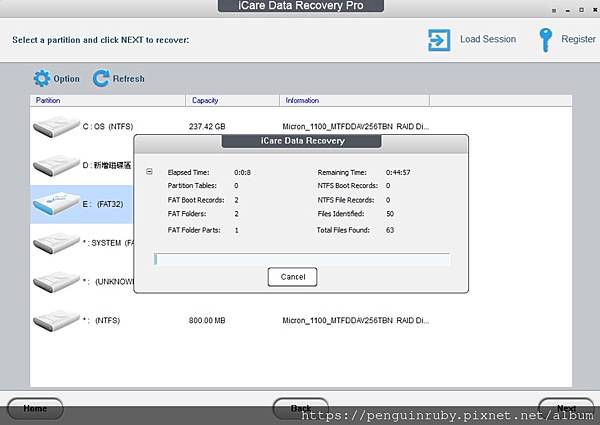The width and height of the screenshot is (600, 425).
Task: Select the '* : (NTFS)' partition text
Action: point(101,321)
